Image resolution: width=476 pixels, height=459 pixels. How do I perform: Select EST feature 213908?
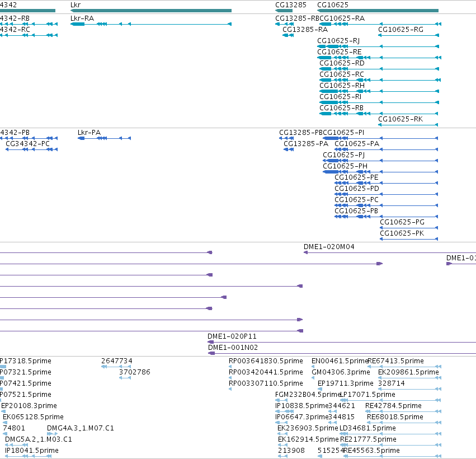point(282,457)
